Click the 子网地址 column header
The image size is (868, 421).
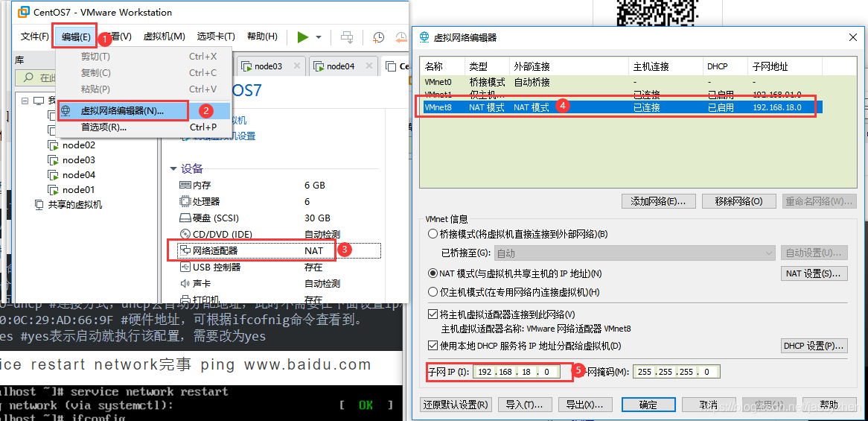pos(785,66)
